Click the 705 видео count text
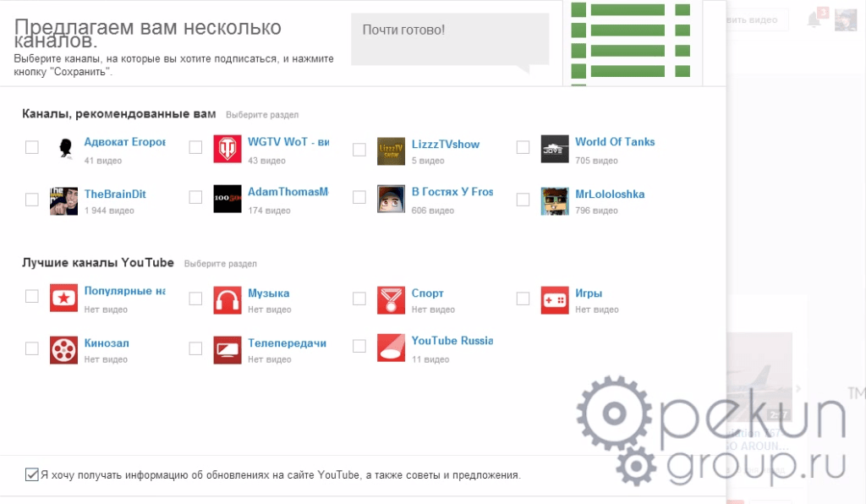 click(x=596, y=161)
